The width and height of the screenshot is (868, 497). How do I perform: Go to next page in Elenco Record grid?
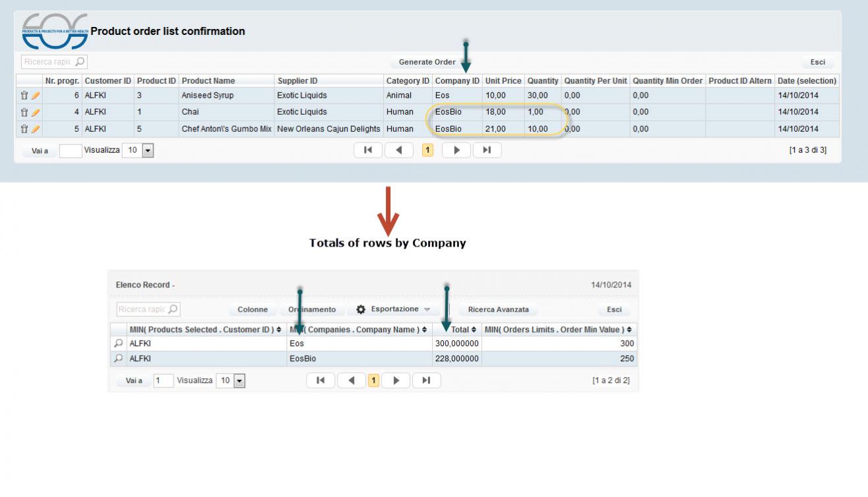click(x=396, y=380)
